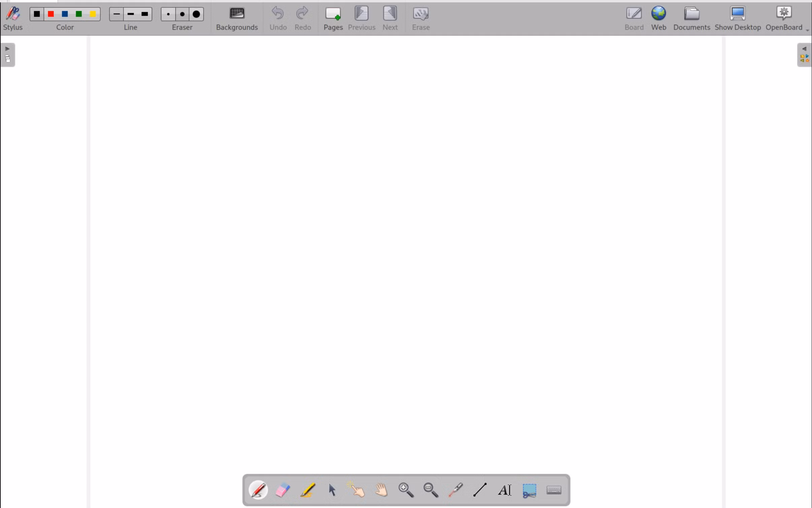Select the Highlighter marker tool

tap(307, 490)
